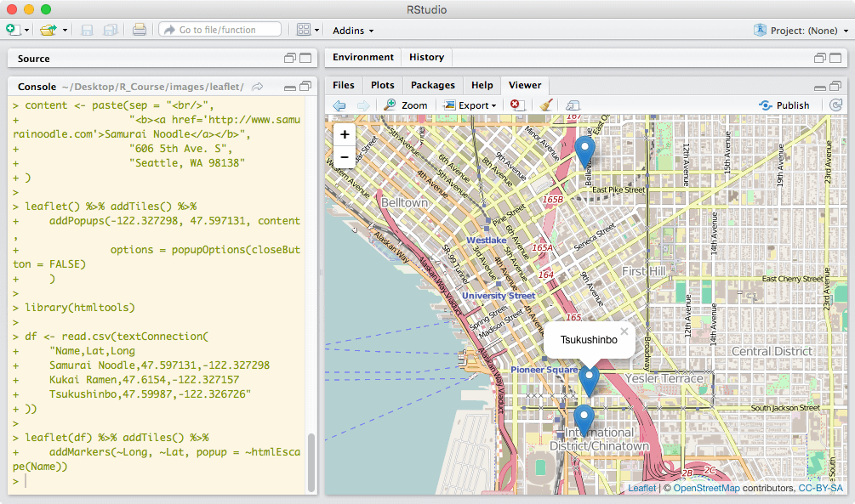Remove current viewer item with red X
This screenshot has width=855, height=504.
(516, 105)
